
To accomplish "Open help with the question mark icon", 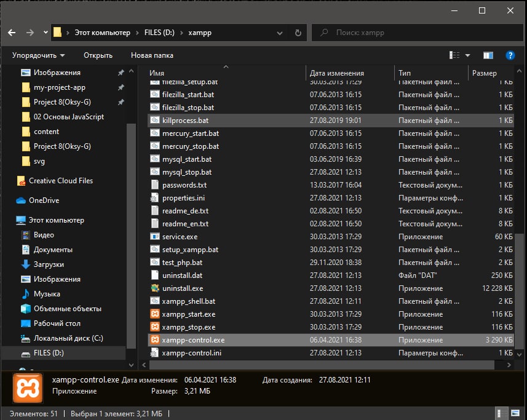I will [510, 55].
